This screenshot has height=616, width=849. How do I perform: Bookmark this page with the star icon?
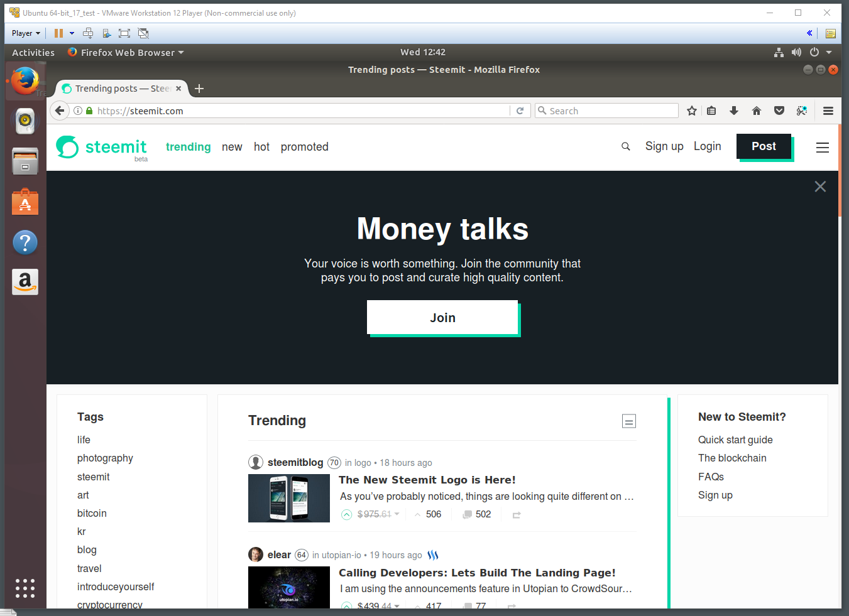(x=692, y=111)
